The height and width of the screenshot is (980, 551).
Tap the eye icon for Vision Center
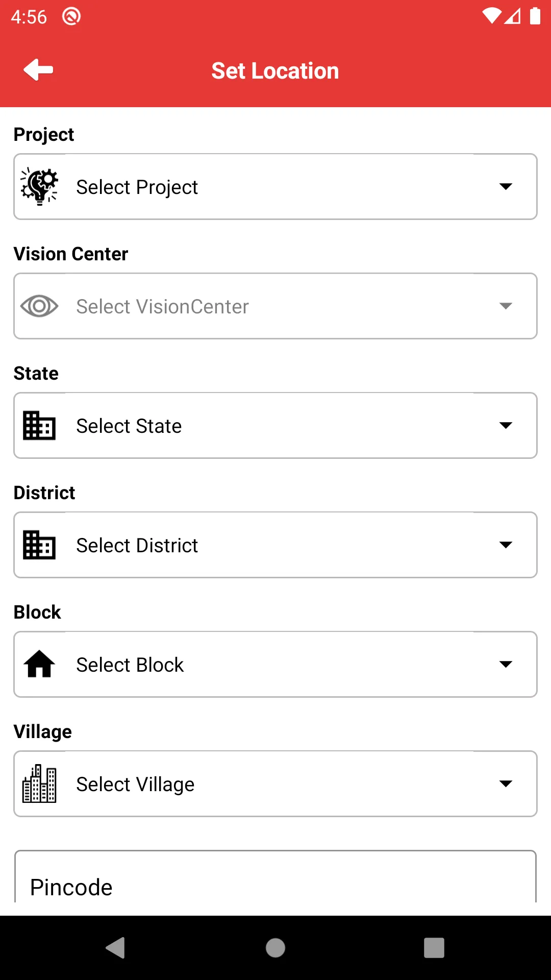(x=39, y=306)
